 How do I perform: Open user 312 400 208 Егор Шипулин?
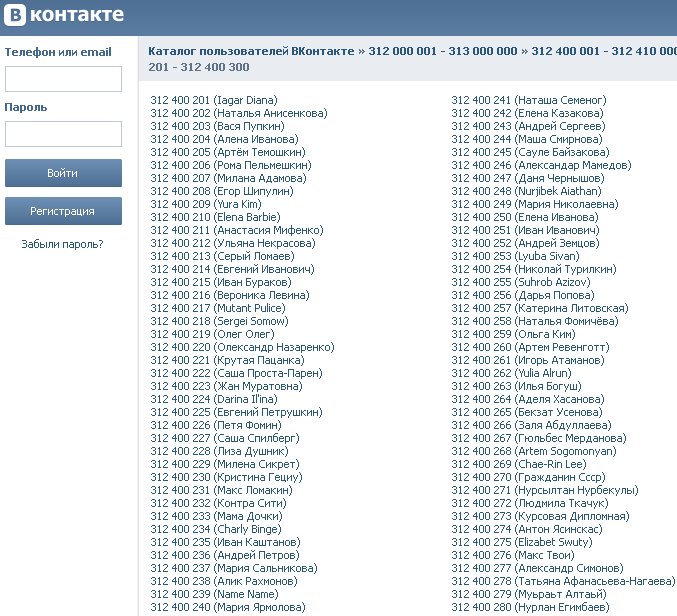pos(221,191)
